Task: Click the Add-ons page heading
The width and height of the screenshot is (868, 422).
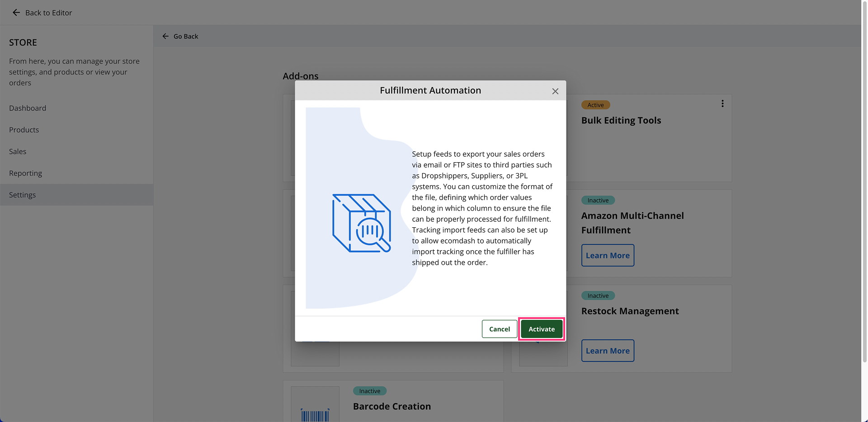Action: pos(301,76)
